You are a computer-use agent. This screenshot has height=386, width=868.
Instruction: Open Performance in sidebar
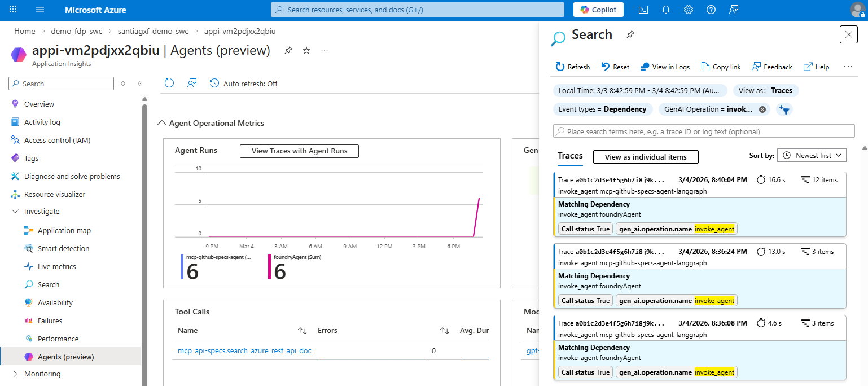pos(58,339)
